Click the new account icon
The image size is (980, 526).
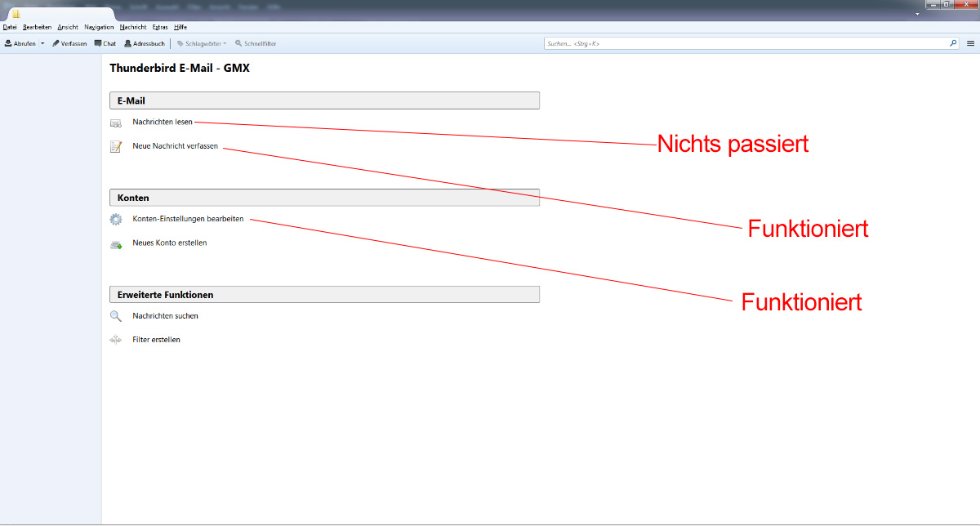pyautogui.click(x=116, y=243)
